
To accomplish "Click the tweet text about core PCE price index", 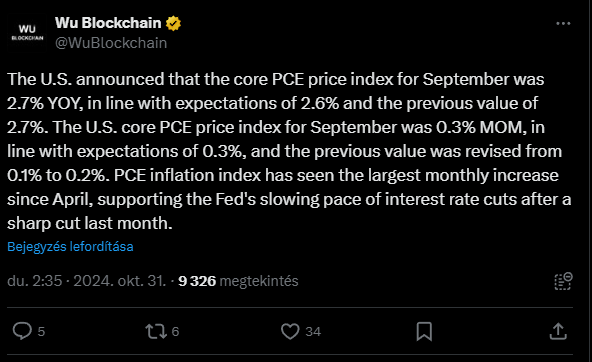I will (289, 151).
